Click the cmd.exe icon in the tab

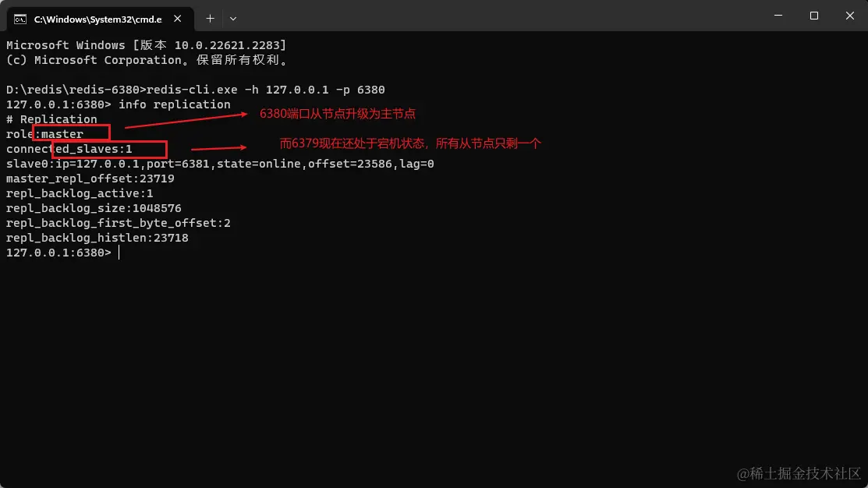(20, 19)
